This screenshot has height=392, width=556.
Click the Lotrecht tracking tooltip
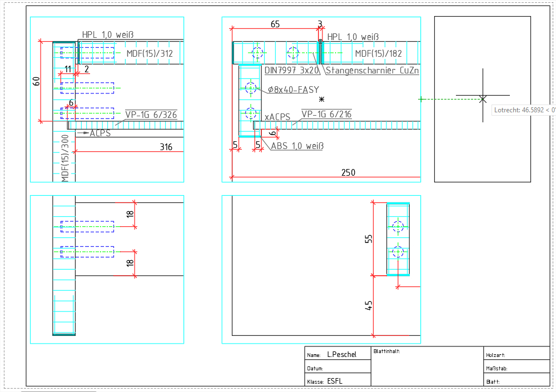pos(524,110)
